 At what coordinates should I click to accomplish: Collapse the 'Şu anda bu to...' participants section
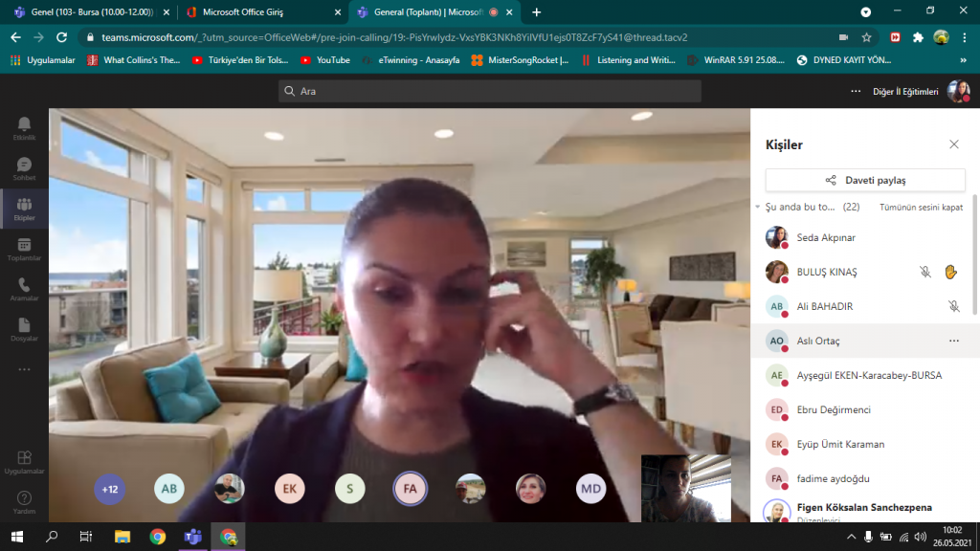coord(757,207)
